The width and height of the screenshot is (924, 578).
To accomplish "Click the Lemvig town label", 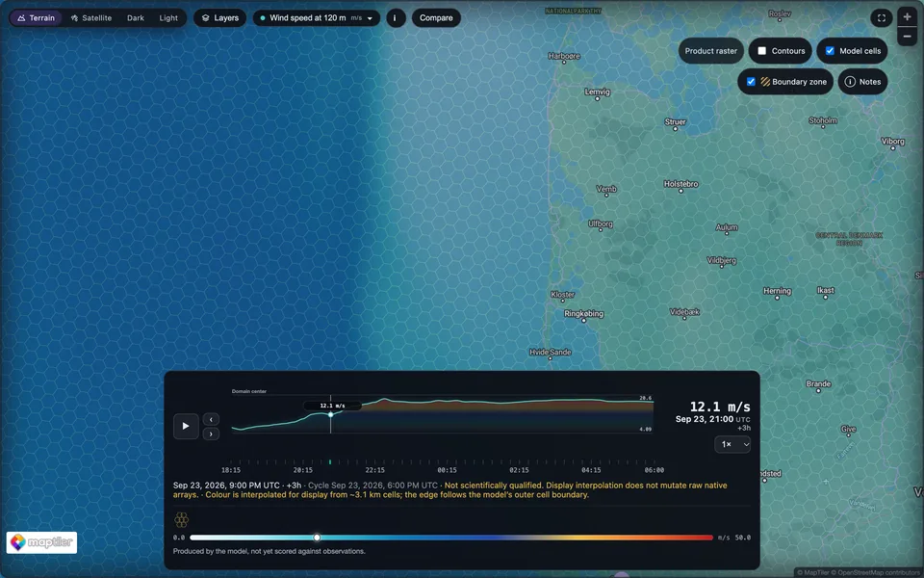I will [x=597, y=92].
